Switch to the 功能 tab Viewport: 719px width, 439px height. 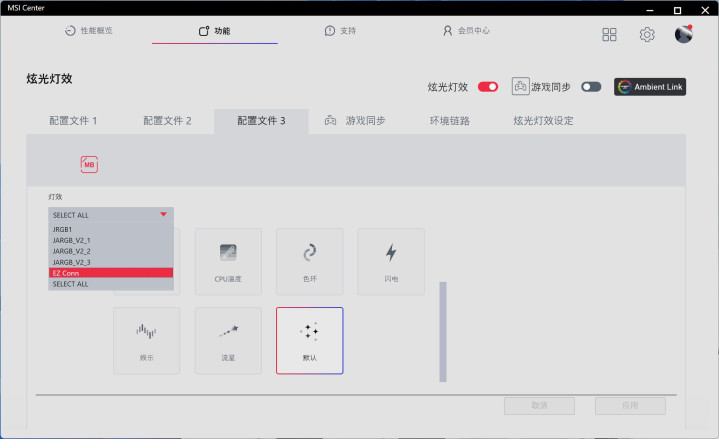[215, 31]
